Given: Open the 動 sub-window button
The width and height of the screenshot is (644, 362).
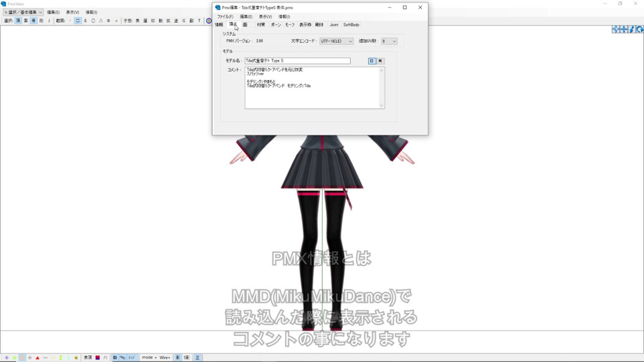Looking at the screenshot, I should click(160, 21).
